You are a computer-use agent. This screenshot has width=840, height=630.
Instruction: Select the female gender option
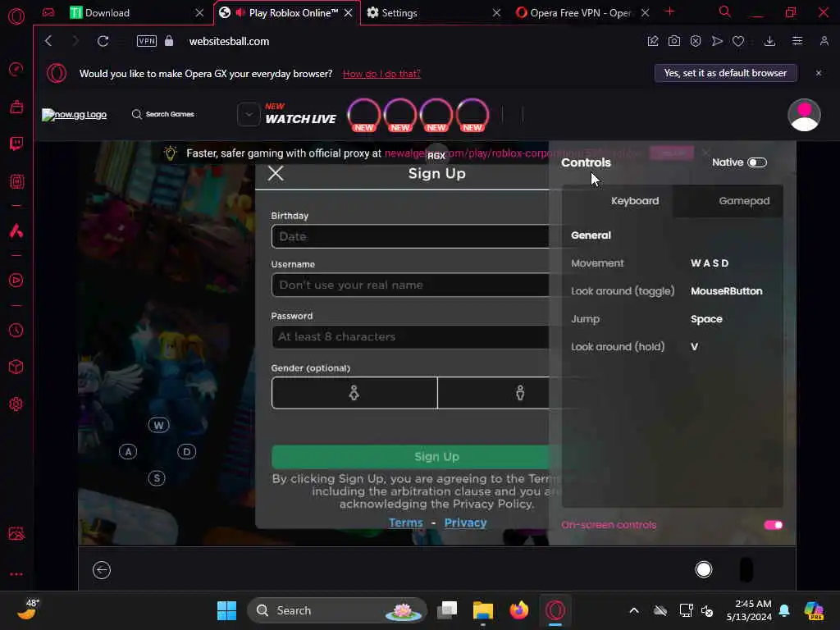tap(354, 393)
